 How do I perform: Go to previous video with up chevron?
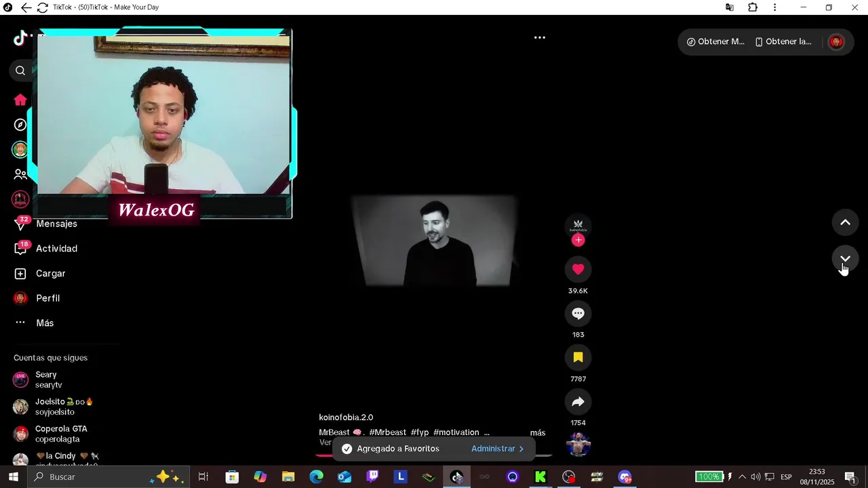click(846, 222)
